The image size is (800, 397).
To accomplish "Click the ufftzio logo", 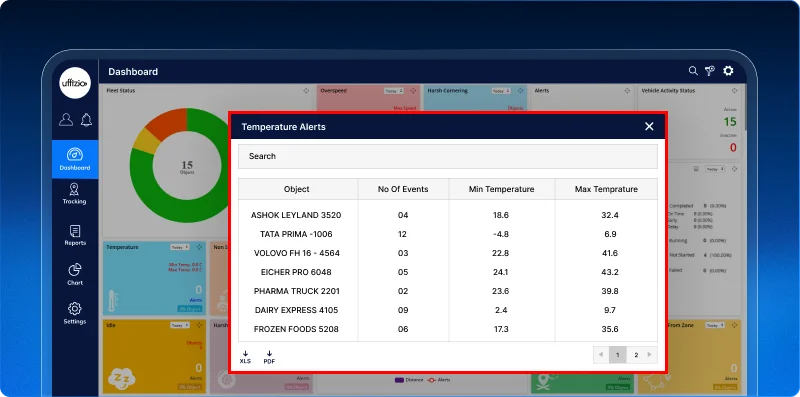I will click(74, 83).
